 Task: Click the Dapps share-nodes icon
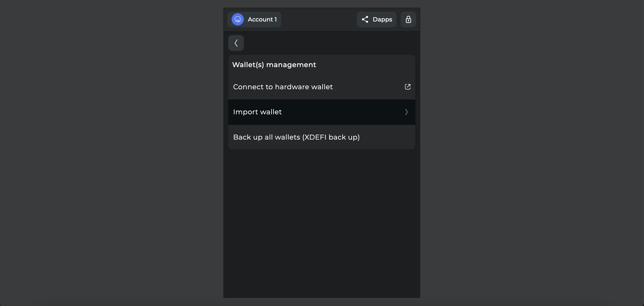tap(365, 19)
